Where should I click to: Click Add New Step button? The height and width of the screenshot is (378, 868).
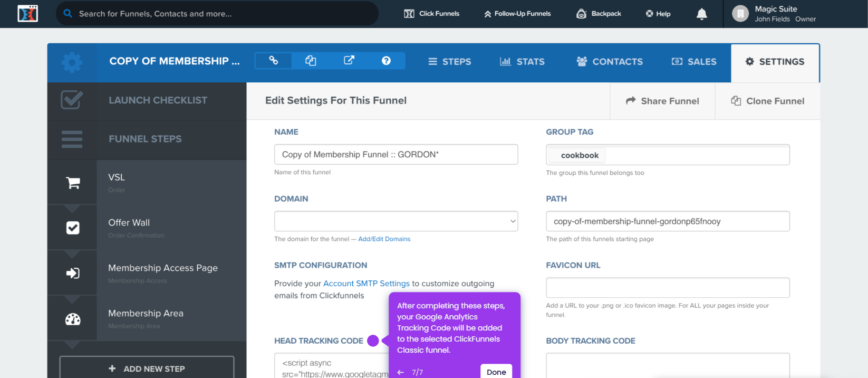tap(147, 368)
